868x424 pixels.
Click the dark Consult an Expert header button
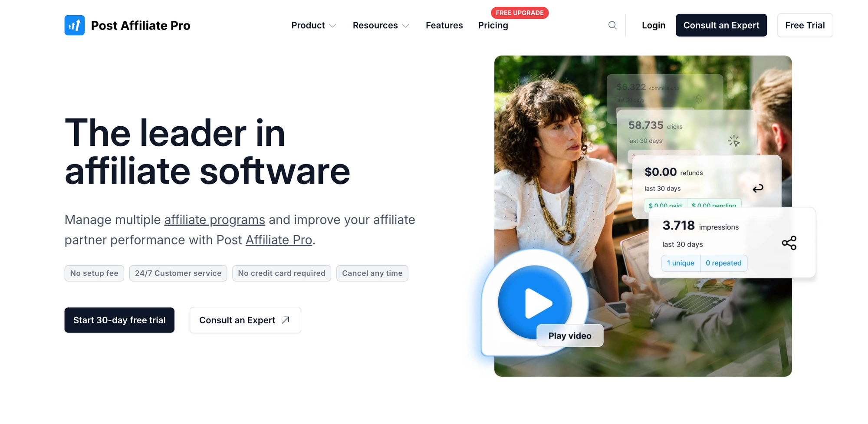[721, 25]
